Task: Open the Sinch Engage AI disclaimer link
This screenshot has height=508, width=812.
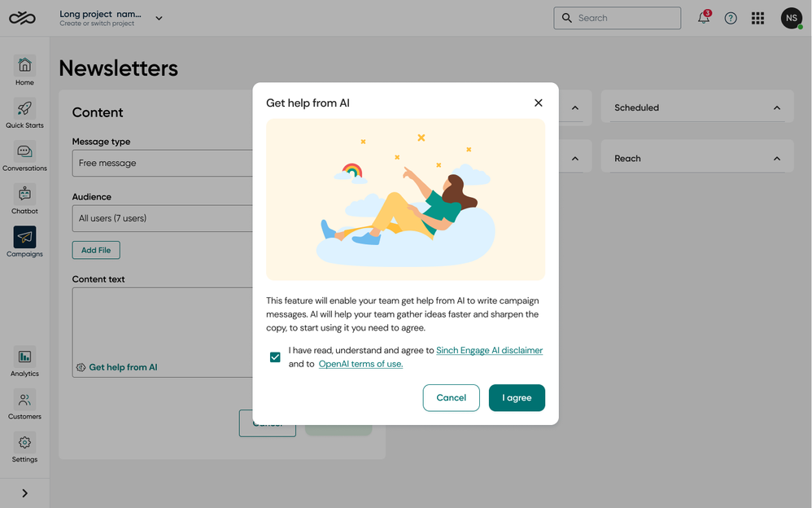Action: 489,350
